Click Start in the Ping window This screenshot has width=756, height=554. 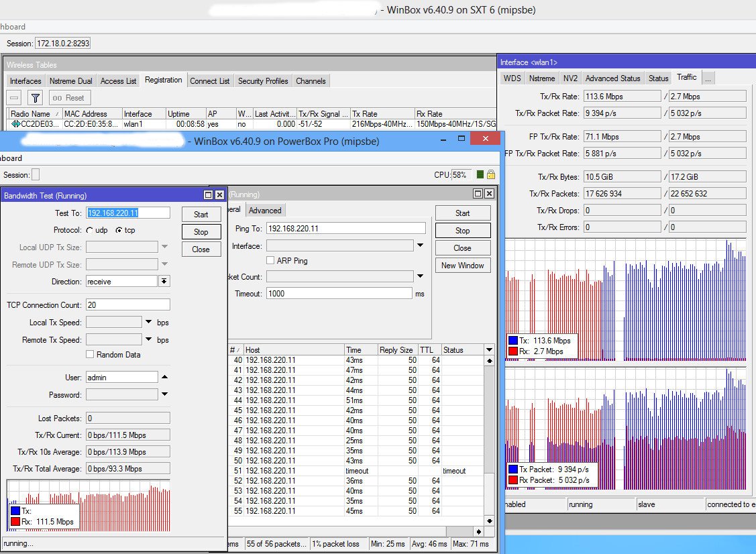pos(463,213)
